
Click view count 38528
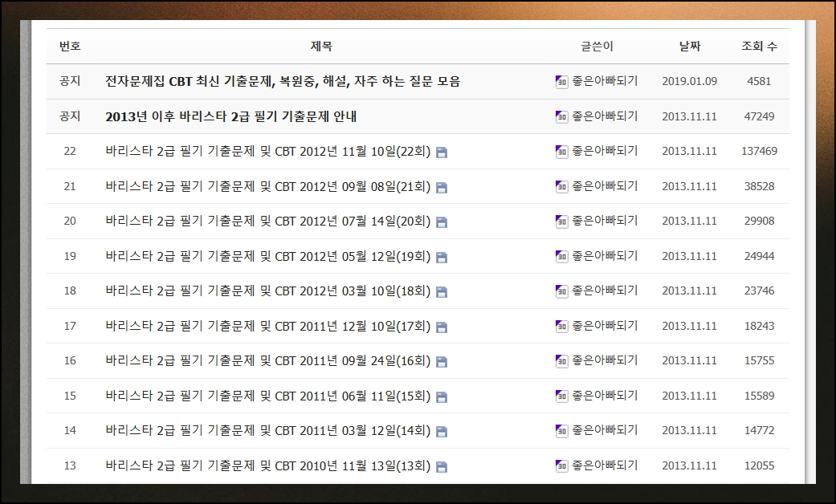click(759, 186)
